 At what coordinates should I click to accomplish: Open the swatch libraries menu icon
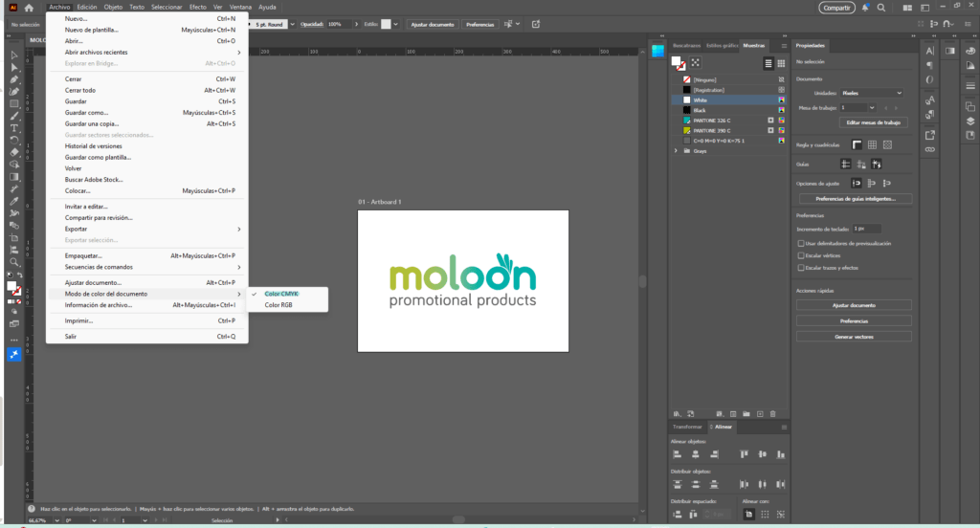coord(677,413)
